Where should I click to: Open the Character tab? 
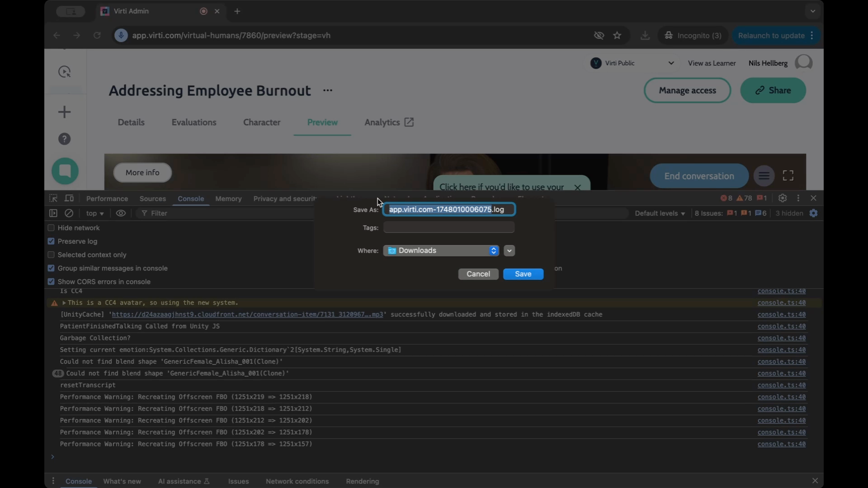point(262,122)
